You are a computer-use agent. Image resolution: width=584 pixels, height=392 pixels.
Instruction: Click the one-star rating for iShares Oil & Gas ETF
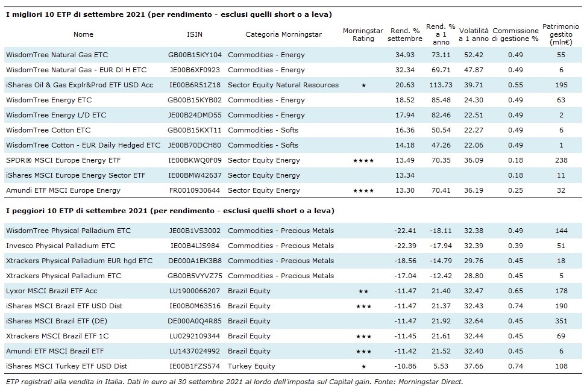363,86
